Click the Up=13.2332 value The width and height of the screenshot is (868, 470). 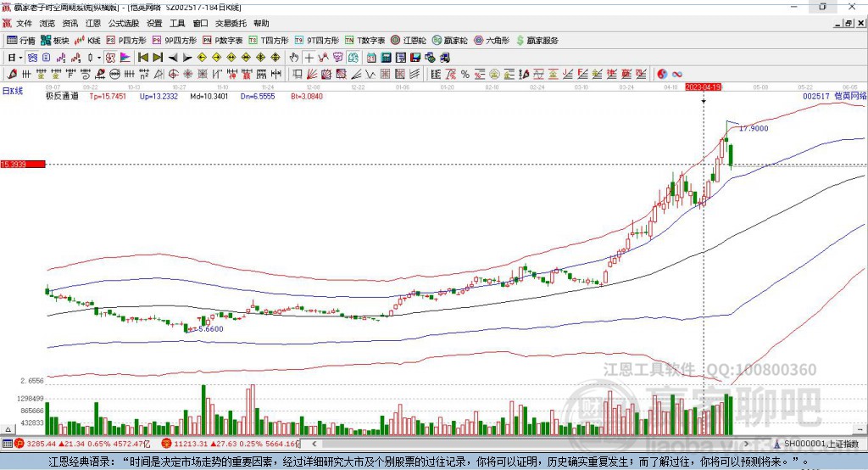[x=159, y=96]
